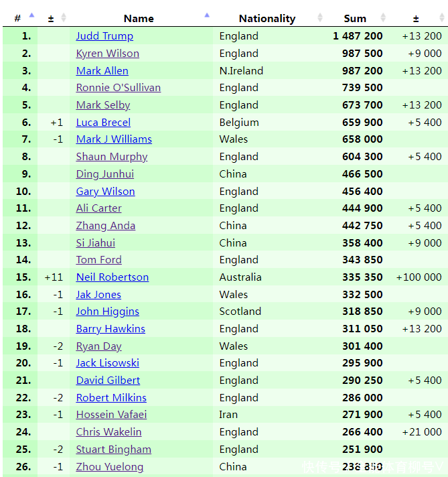Sort table by the Nationality header text
Image resolution: width=448 pixels, height=477 pixels.
(267, 19)
